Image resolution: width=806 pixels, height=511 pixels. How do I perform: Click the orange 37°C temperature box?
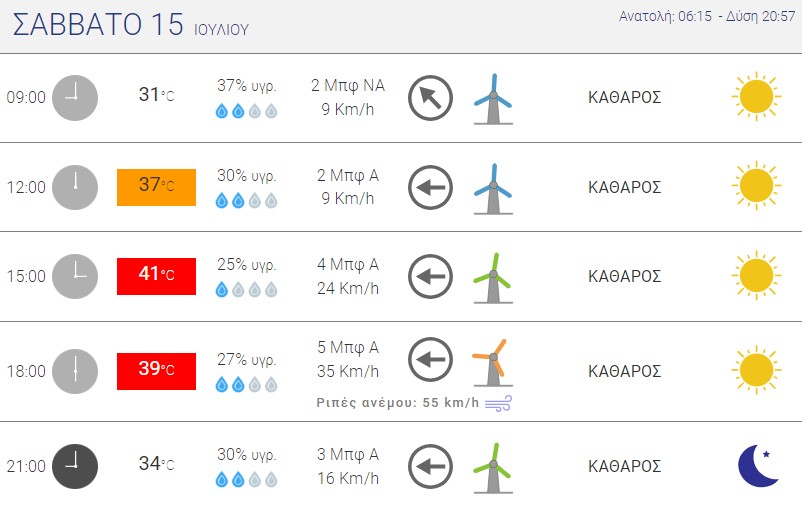click(x=156, y=187)
